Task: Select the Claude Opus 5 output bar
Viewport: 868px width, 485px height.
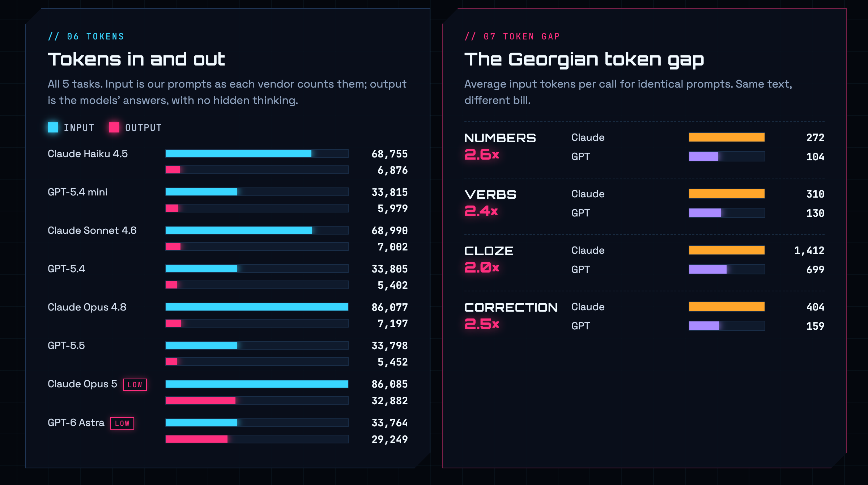Action: coord(257,400)
